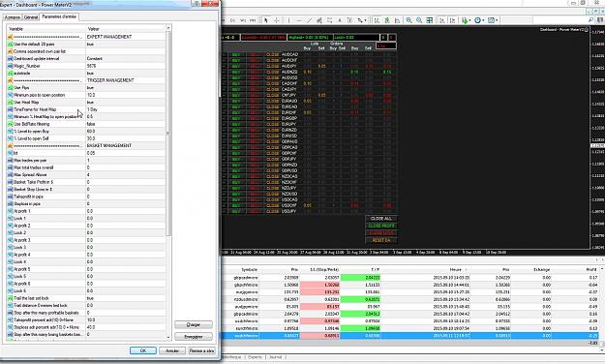Click CLOSE ALL on the dashboard
605x364 pixels.
(x=380, y=219)
